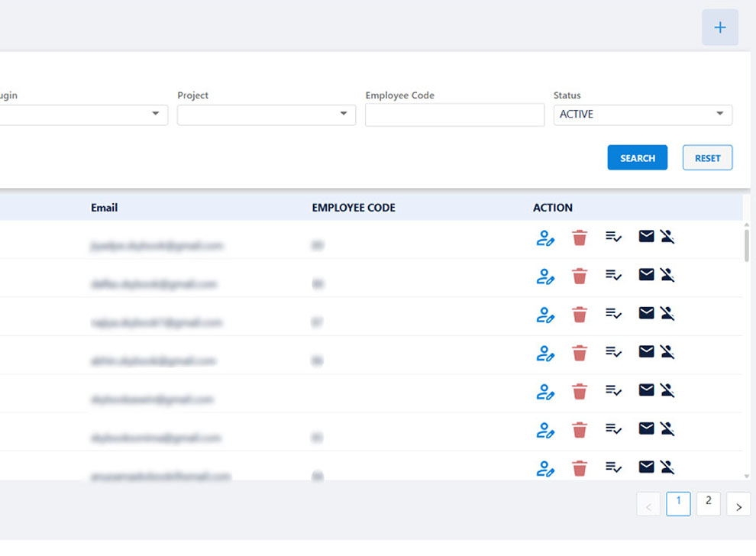Click edit user icon in first row

pos(544,238)
